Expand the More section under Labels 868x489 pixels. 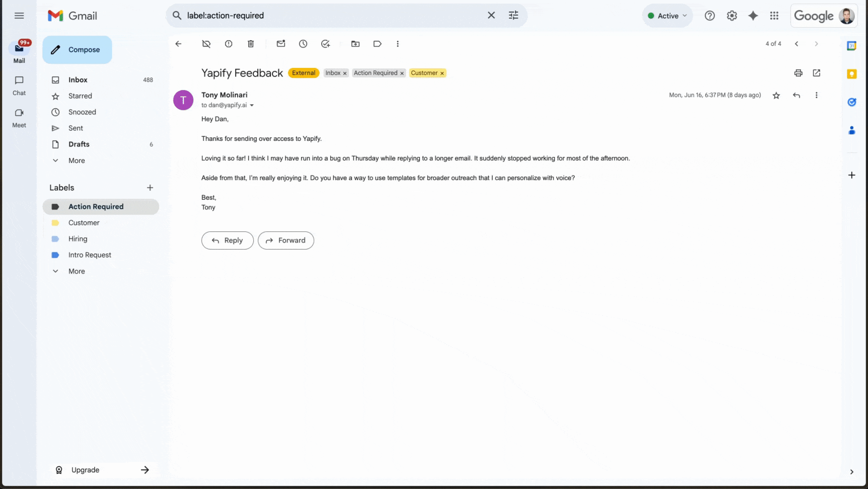coord(76,271)
